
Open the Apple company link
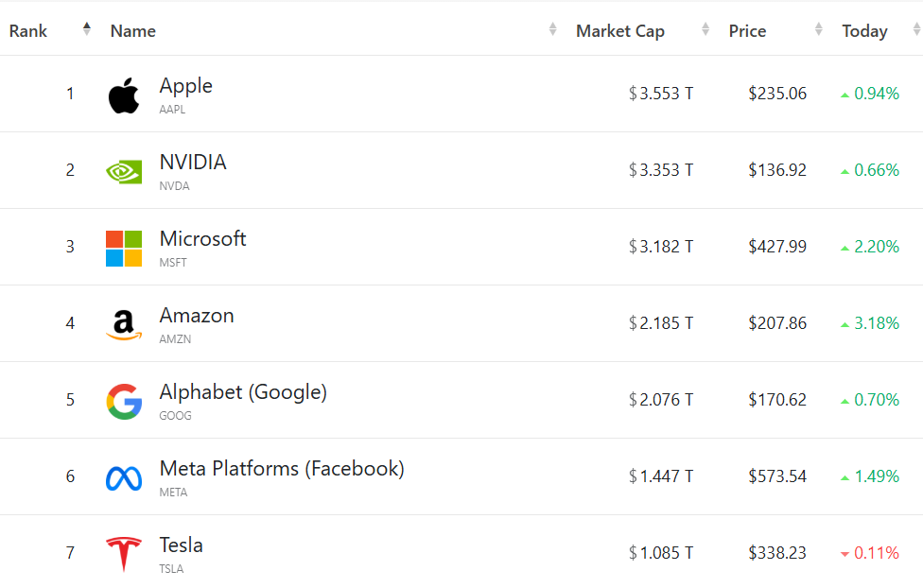(x=185, y=86)
